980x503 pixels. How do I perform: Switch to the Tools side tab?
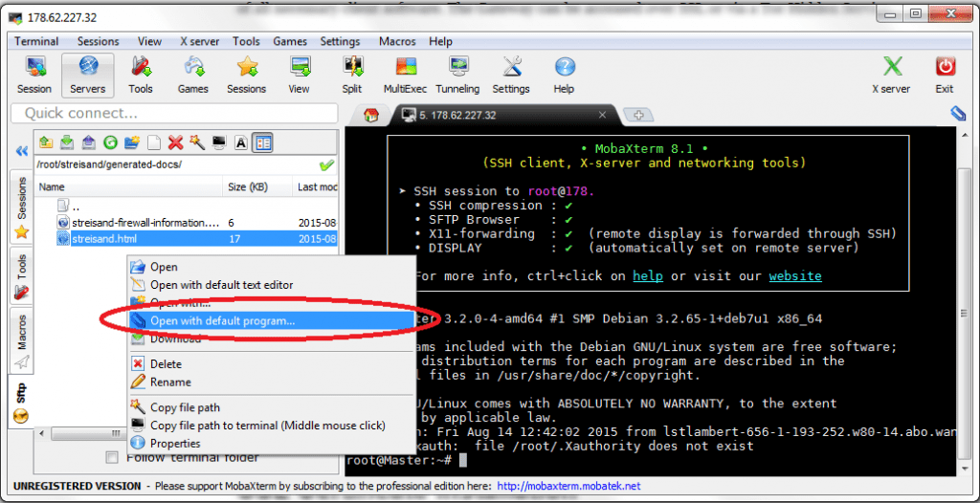[22, 276]
